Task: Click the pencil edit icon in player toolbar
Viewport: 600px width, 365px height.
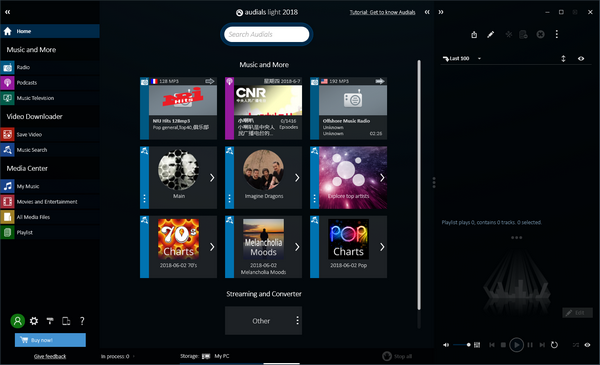Action: click(490, 34)
